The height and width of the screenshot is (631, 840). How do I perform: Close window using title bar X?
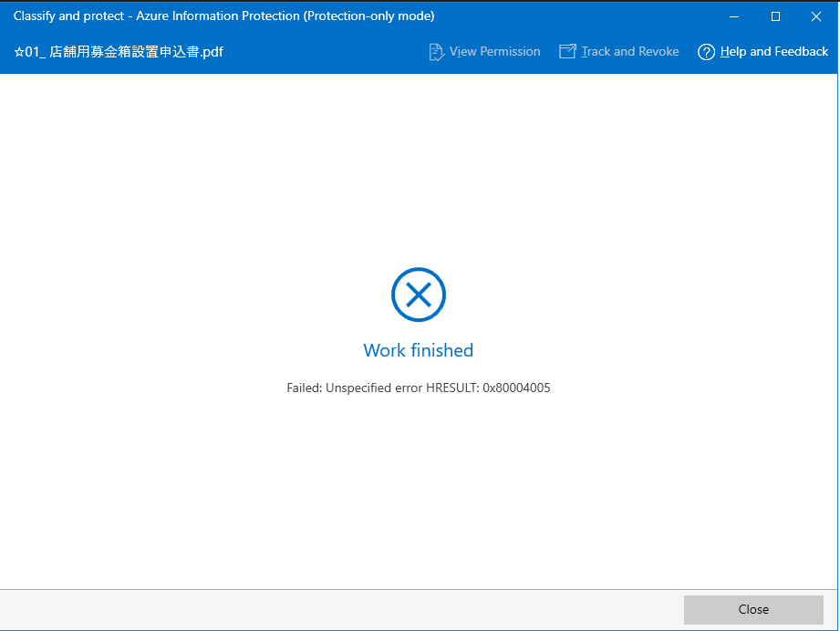pyautogui.click(x=816, y=16)
